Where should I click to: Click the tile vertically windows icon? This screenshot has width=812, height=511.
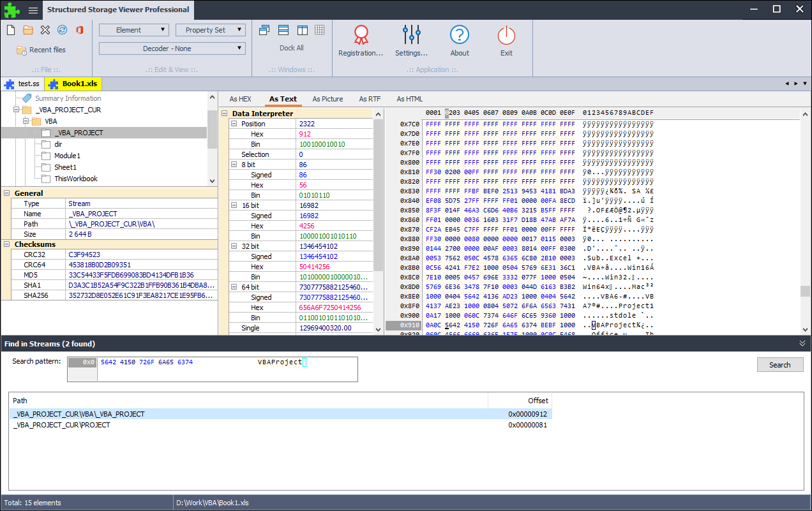(302, 30)
